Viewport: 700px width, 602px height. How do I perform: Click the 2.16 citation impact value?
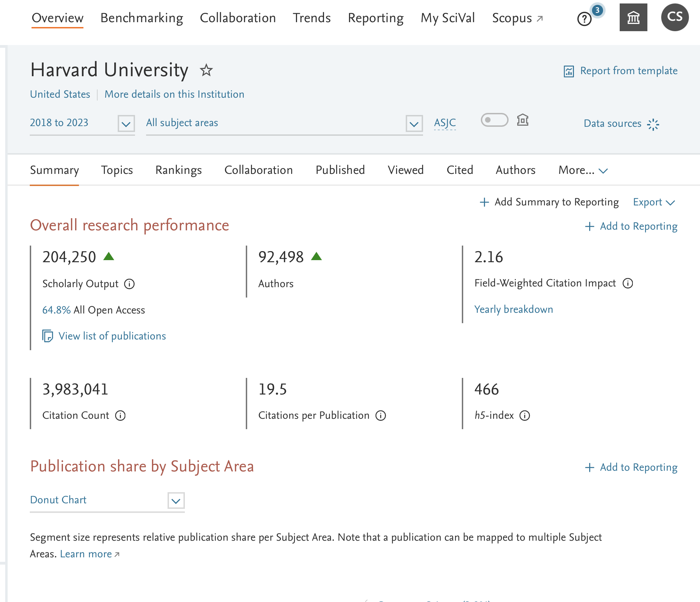(x=488, y=257)
